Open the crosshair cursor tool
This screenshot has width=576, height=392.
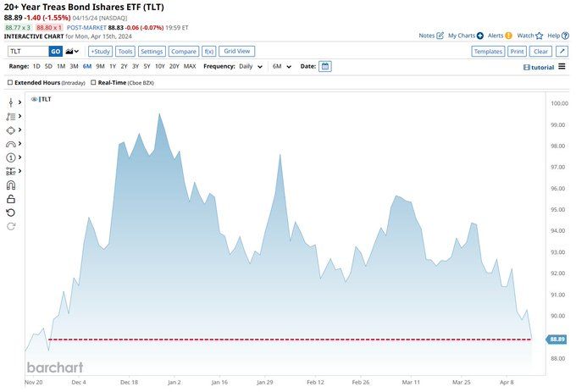(11, 102)
